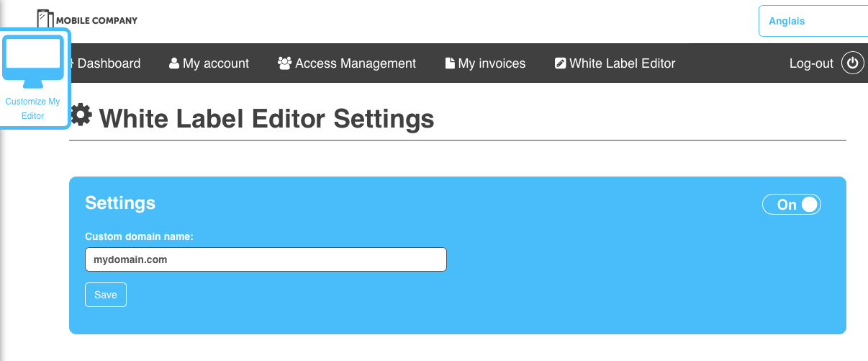Click the document icon beside My invoices
Image resolution: width=868 pixels, height=361 pixels.
tap(450, 63)
